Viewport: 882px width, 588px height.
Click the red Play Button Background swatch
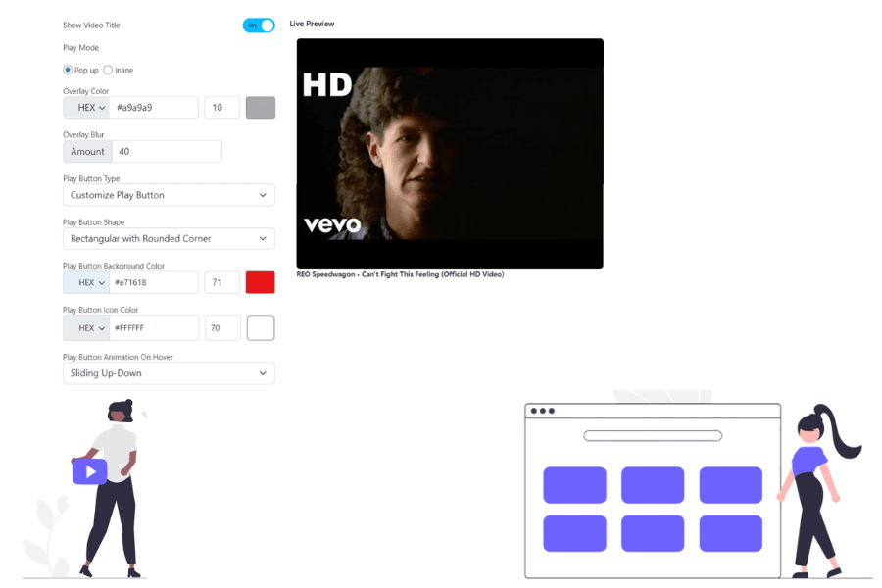tap(260, 282)
